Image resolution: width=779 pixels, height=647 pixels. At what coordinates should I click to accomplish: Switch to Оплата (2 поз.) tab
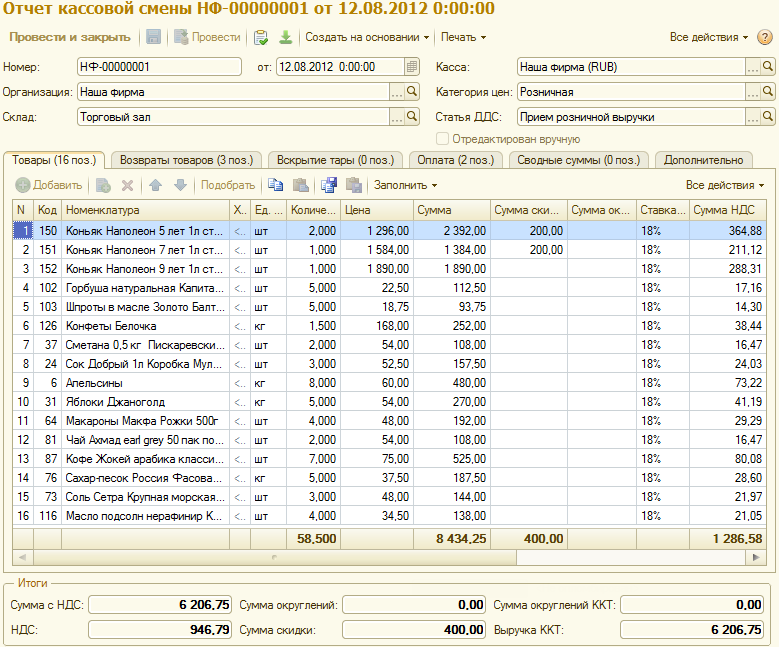456,160
